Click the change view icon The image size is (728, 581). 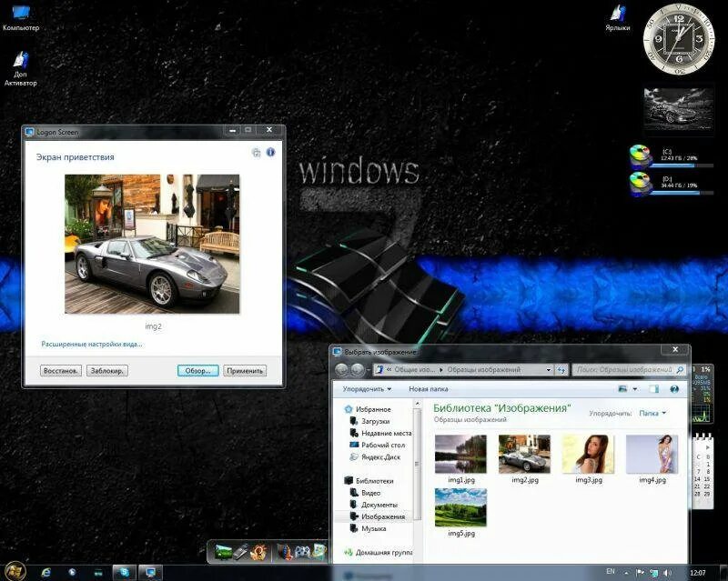(x=623, y=389)
